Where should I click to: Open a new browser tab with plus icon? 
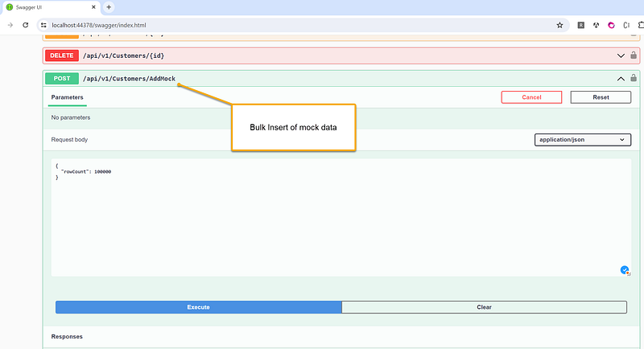[x=109, y=7]
